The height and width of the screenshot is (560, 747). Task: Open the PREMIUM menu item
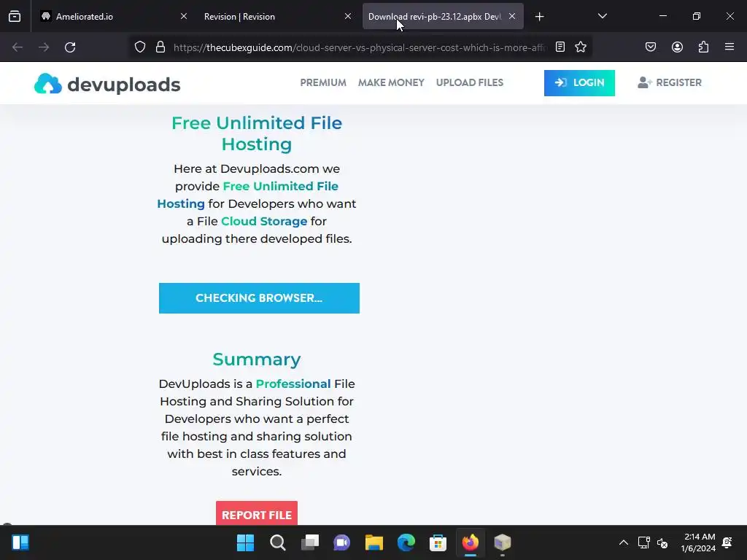click(323, 82)
